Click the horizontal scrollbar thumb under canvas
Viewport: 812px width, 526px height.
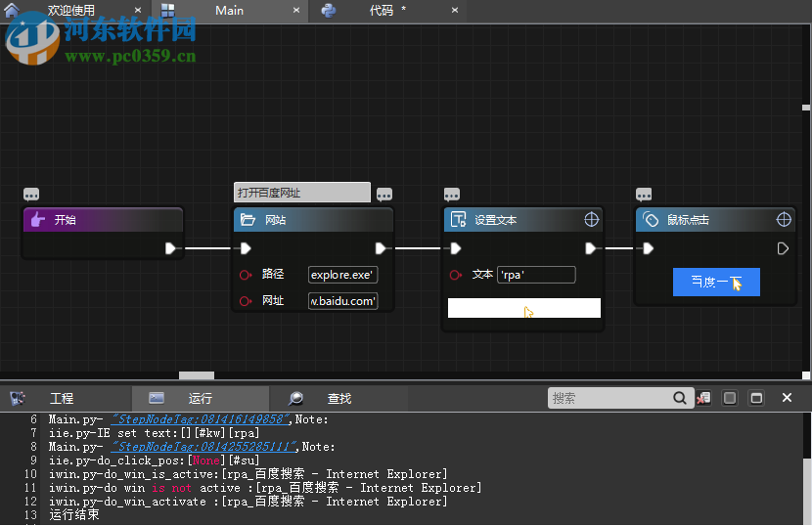(x=197, y=375)
